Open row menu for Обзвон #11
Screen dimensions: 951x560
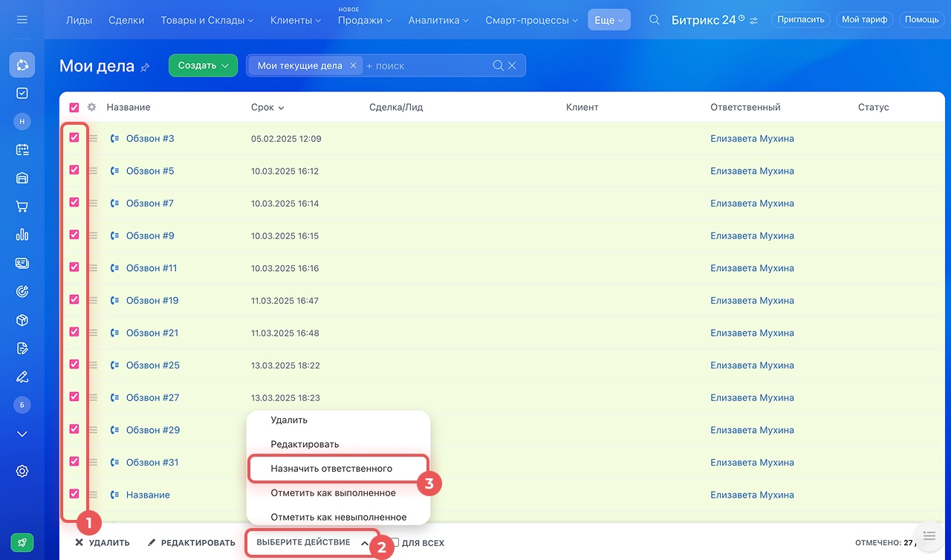tap(93, 268)
